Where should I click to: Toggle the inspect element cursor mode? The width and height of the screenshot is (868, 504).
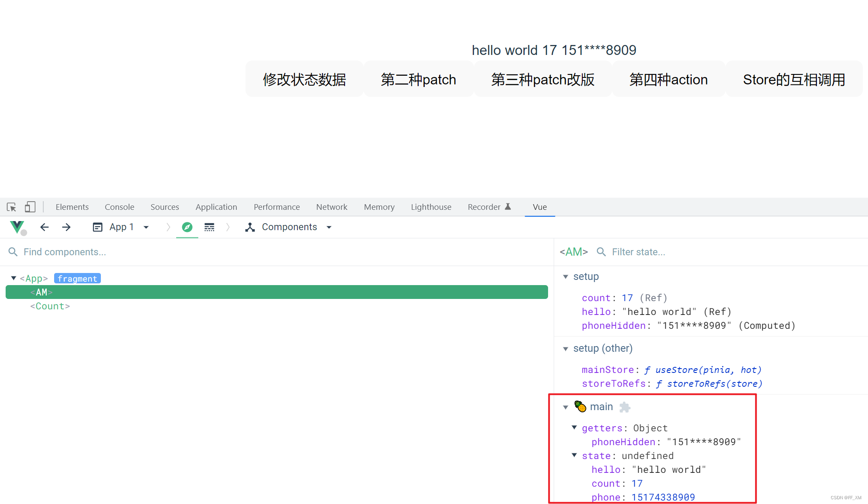[11, 207]
